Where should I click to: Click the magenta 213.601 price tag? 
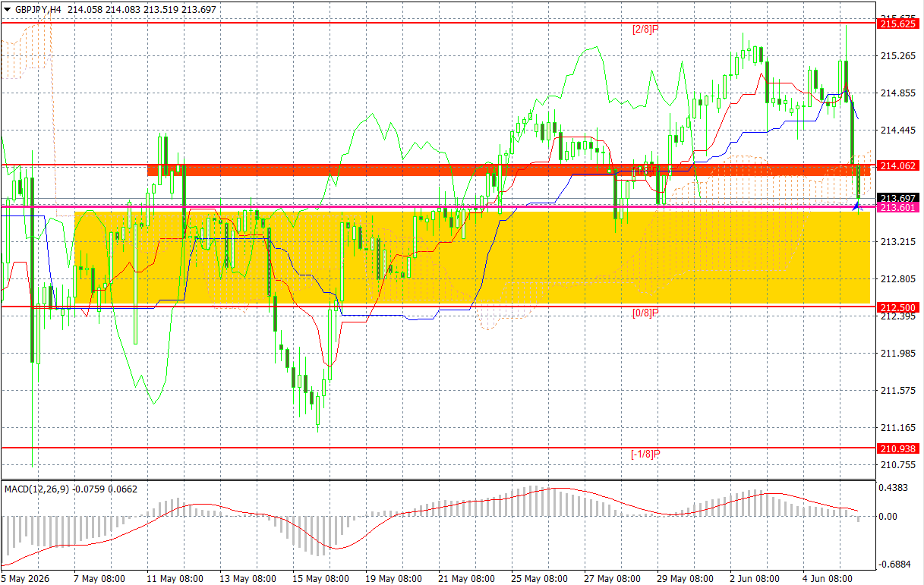[x=898, y=207]
